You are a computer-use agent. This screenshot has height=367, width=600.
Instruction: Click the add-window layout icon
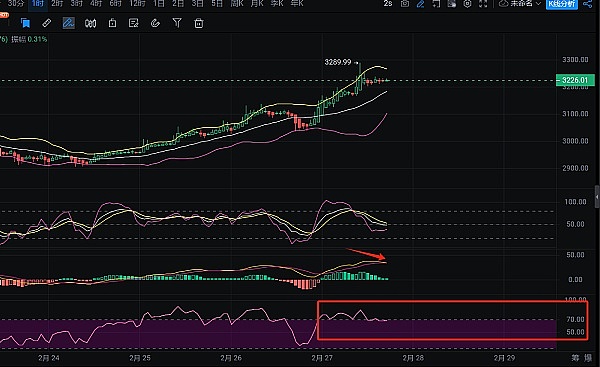tap(436, 3)
